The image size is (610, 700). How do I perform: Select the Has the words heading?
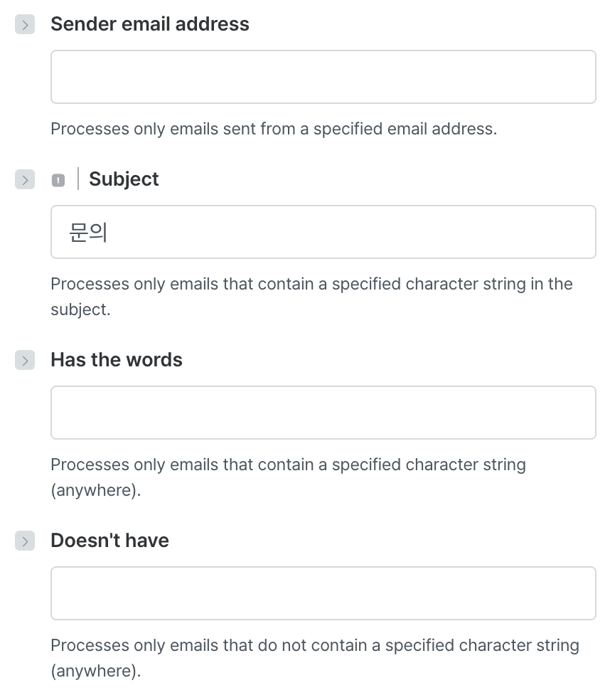coord(117,360)
